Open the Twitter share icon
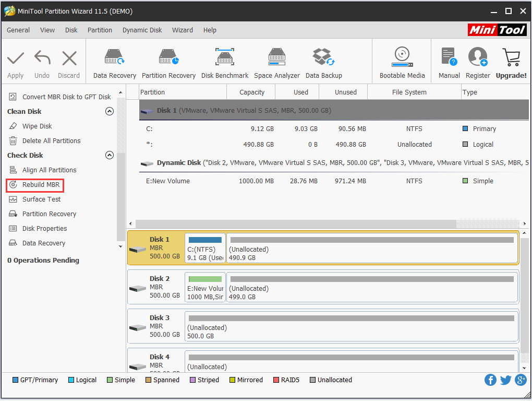 pyautogui.click(x=505, y=380)
